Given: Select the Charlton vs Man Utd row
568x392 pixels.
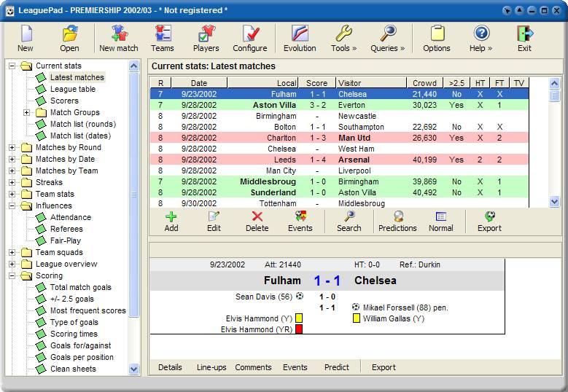Looking at the screenshot, I should coord(340,138).
